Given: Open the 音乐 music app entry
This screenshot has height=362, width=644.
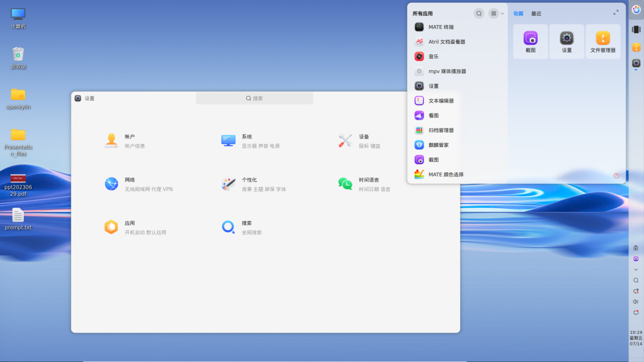Looking at the screenshot, I should (x=456, y=57).
